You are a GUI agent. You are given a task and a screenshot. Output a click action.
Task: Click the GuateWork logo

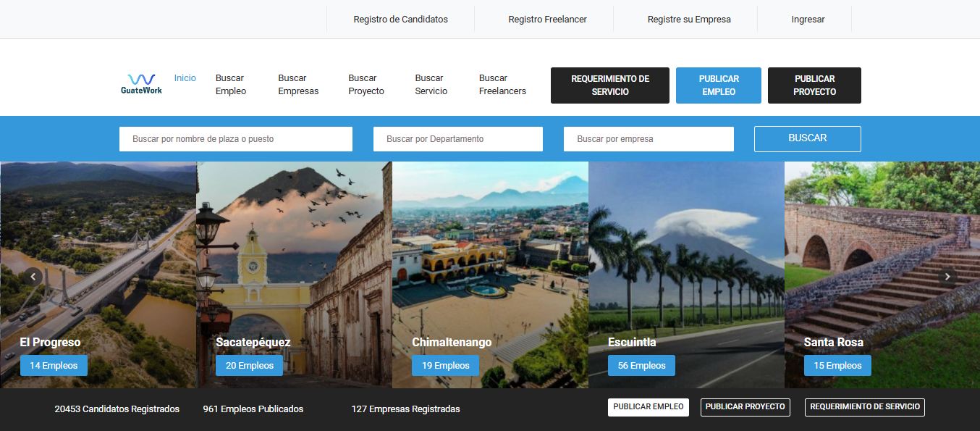point(141,84)
